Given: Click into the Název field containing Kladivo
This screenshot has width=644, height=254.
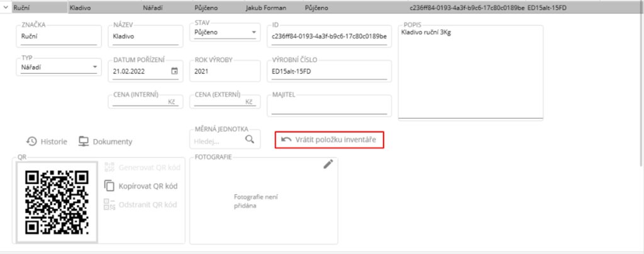Looking at the screenshot, I should click(146, 36).
